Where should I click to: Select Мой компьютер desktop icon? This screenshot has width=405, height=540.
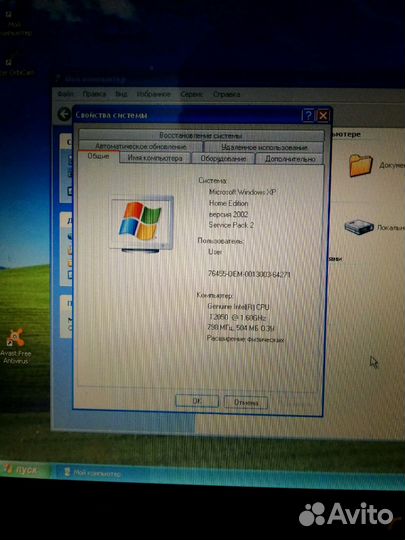coord(14,23)
